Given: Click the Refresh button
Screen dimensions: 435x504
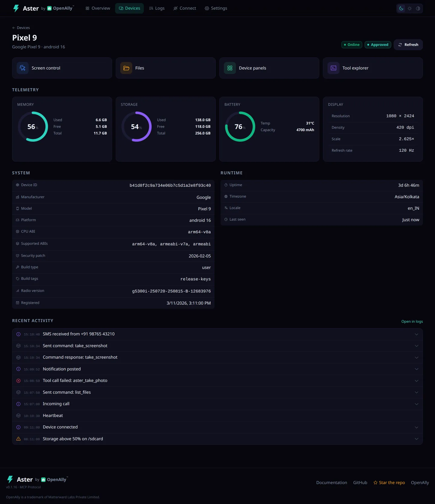Looking at the screenshot, I should click(408, 45).
